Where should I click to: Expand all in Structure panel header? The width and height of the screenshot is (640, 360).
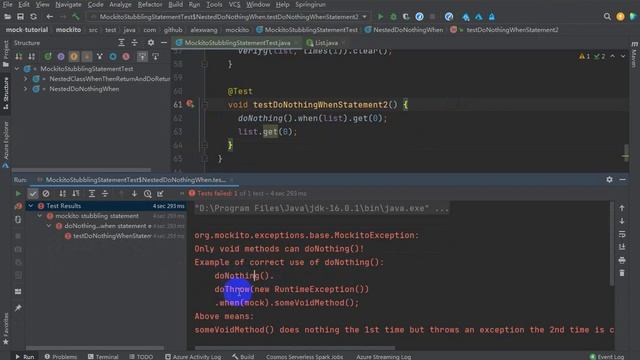(x=121, y=42)
